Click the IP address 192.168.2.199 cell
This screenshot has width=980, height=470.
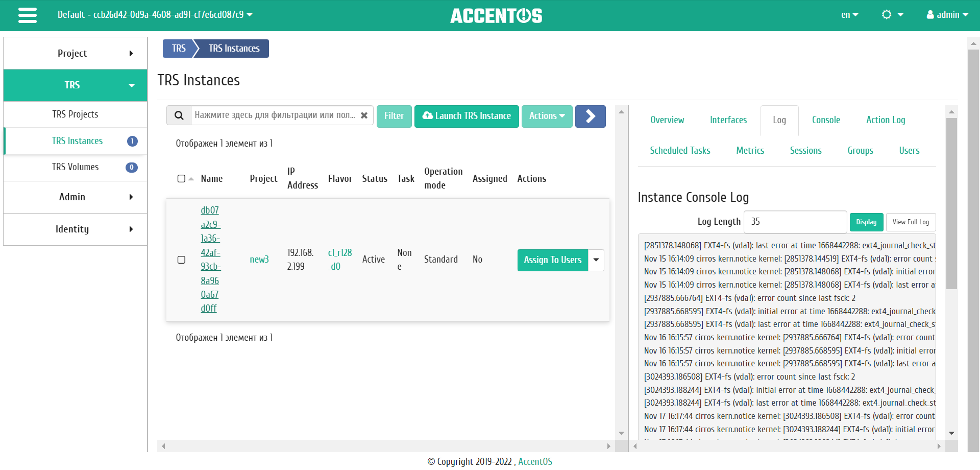pos(300,260)
